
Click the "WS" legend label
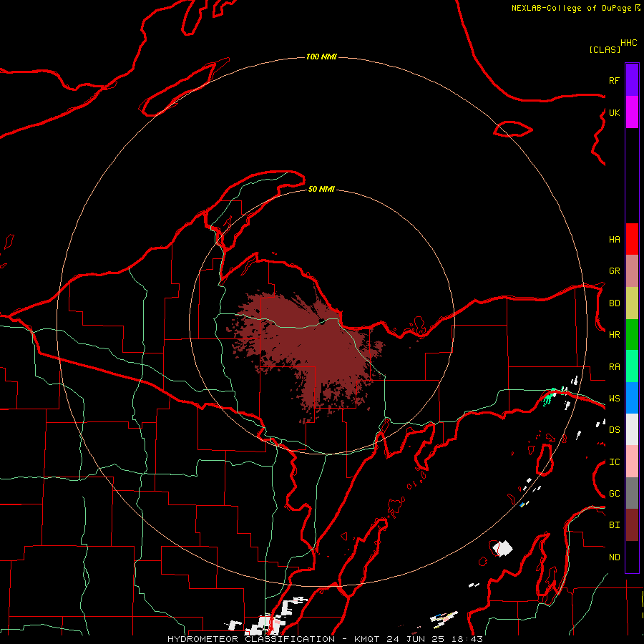click(614, 399)
